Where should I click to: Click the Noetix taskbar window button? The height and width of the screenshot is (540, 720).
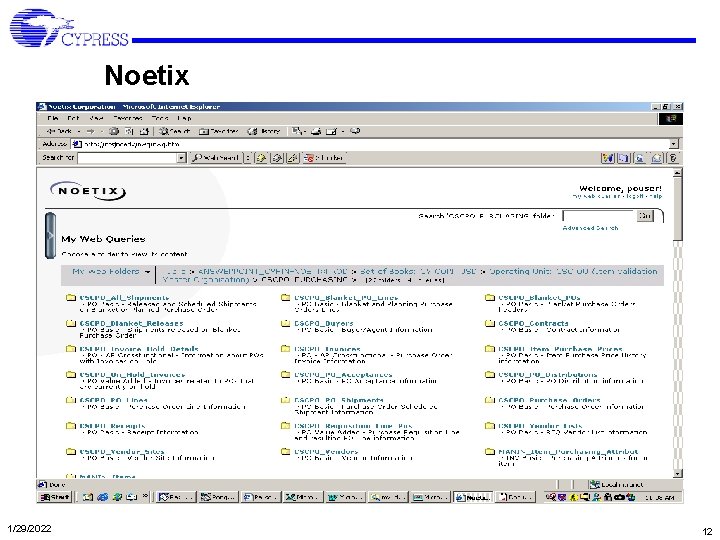(473, 497)
